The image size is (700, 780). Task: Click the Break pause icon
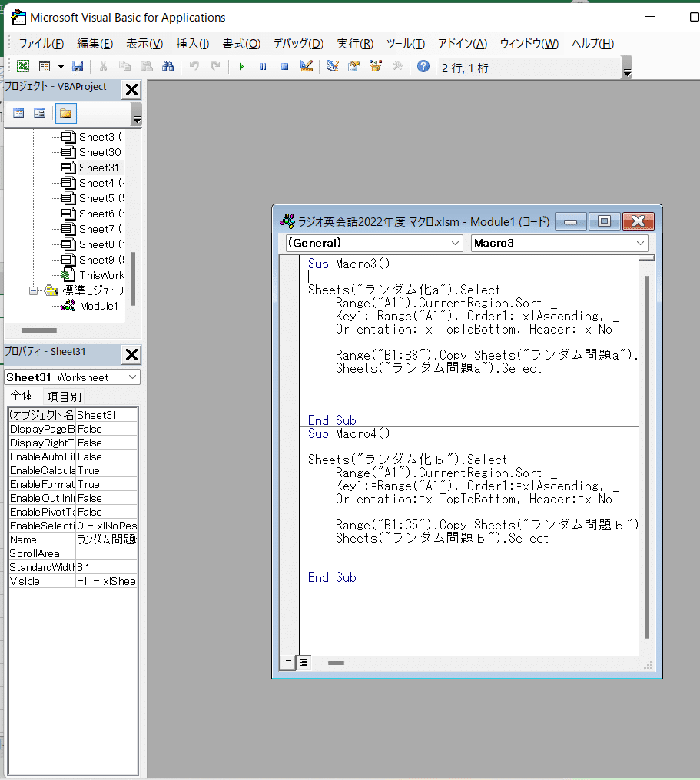[x=264, y=66]
